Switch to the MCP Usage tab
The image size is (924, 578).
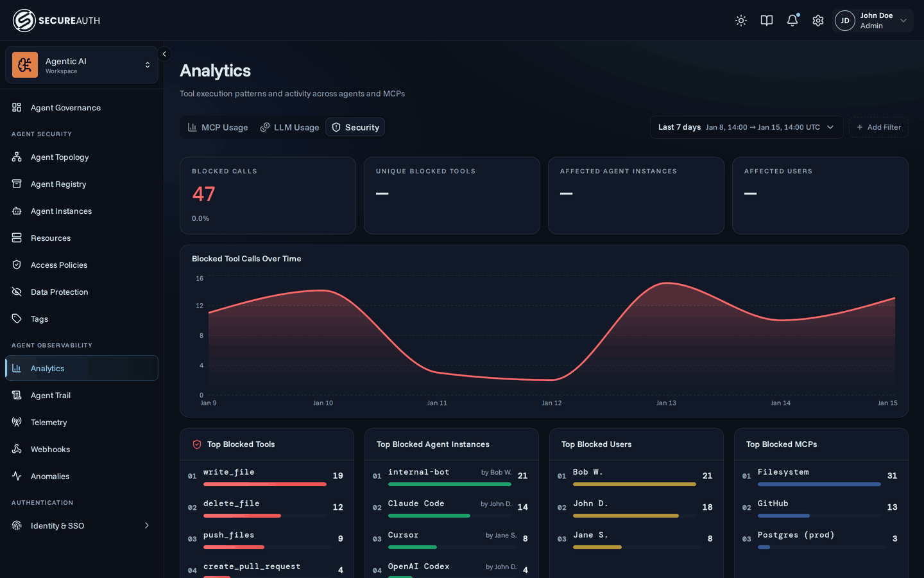[x=218, y=127]
